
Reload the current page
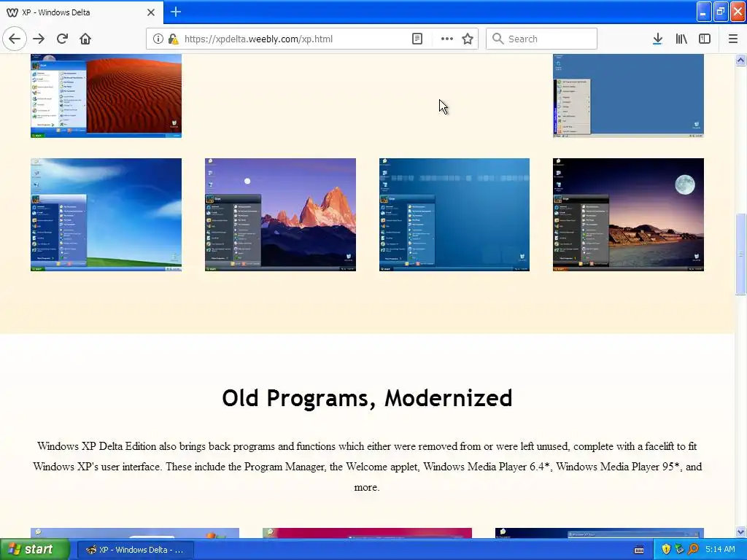coord(62,39)
